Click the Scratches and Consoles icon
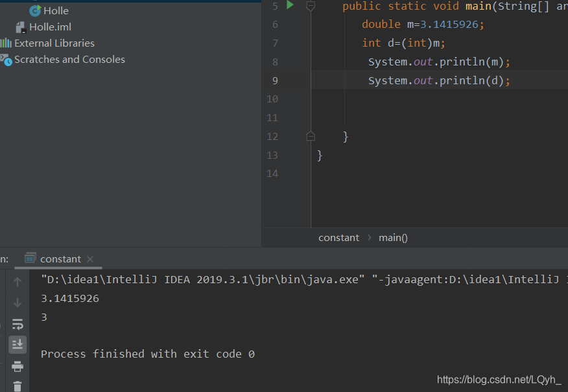Image resolution: width=568 pixels, height=392 pixels. click(6, 60)
